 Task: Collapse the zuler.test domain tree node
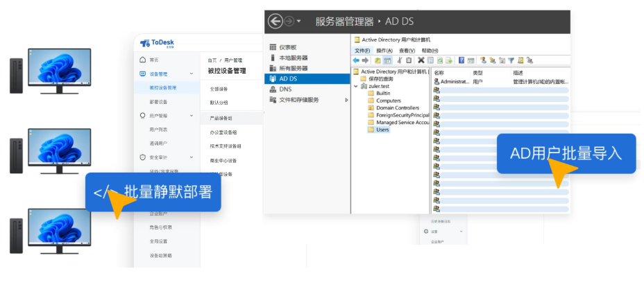pos(356,86)
